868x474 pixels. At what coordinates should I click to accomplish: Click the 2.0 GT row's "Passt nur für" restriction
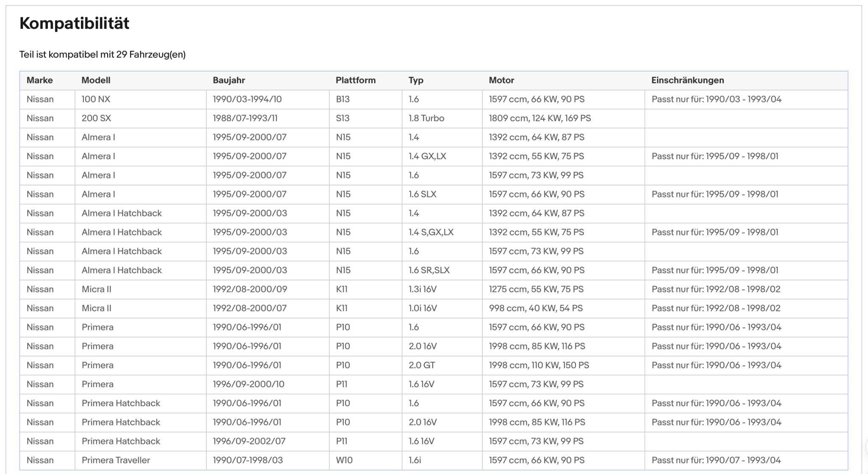(717, 365)
